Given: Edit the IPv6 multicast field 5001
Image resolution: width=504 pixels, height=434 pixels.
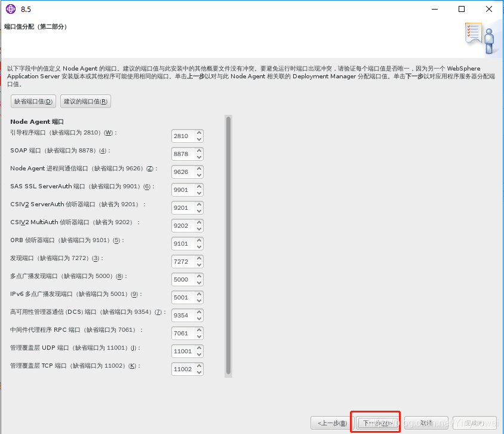Looking at the screenshot, I should [183, 298].
